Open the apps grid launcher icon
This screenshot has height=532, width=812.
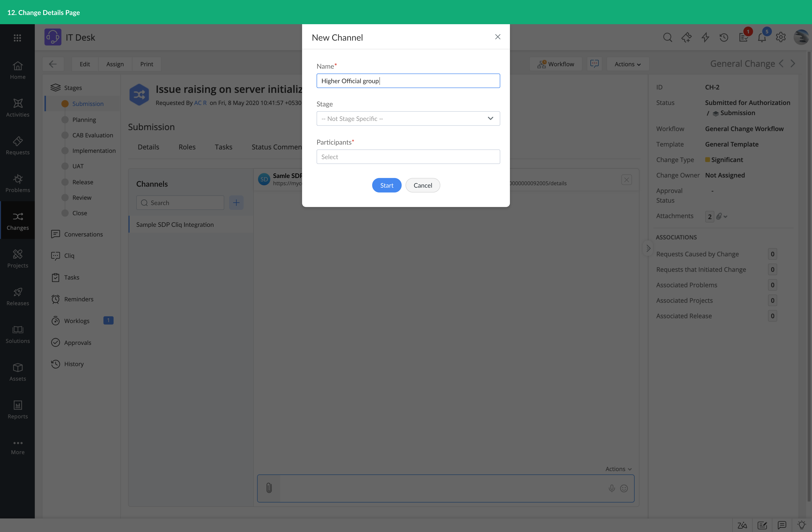pos(17,38)
